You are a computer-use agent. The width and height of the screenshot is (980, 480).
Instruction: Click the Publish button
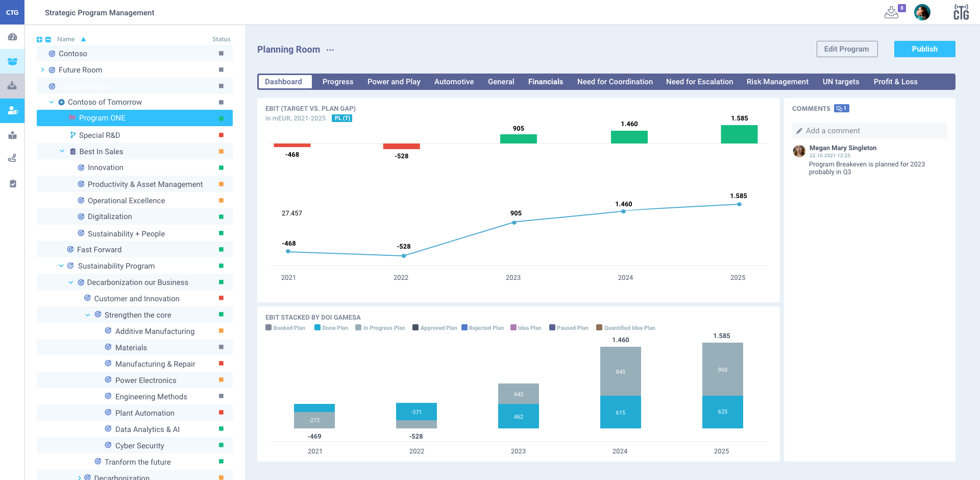[x=924, y=49]
